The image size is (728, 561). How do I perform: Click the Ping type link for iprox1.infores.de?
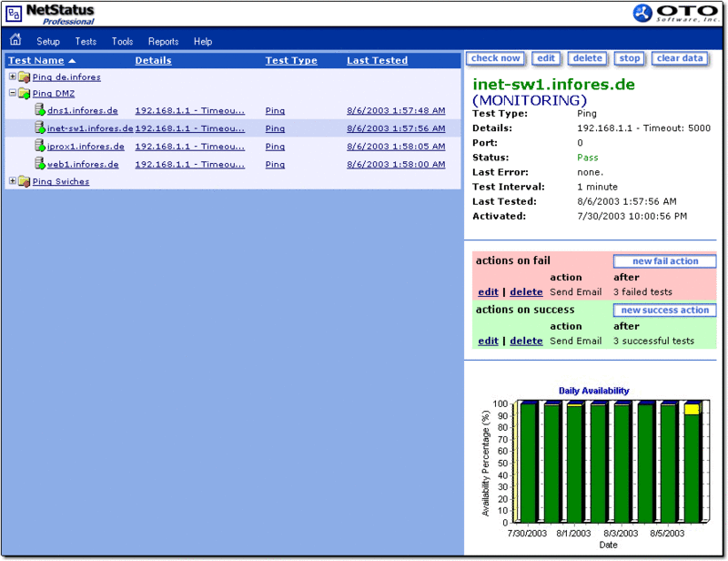click(275, 147)
